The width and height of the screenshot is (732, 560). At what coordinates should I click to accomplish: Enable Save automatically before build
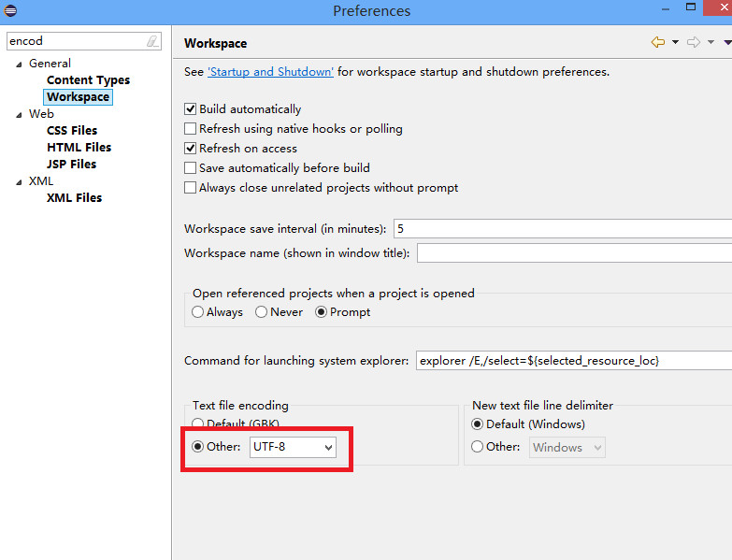tap(190, 168)
